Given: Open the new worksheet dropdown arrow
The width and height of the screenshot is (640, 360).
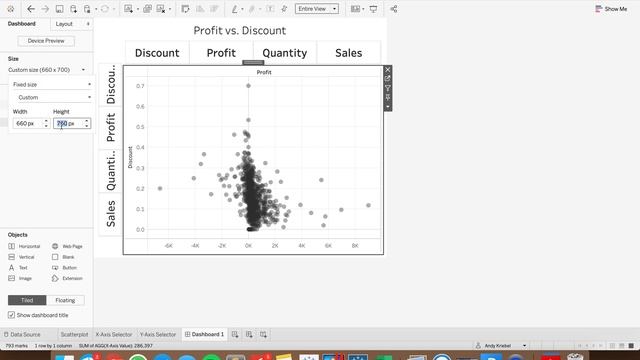Looking at the screenshot, I should point(138,9).
